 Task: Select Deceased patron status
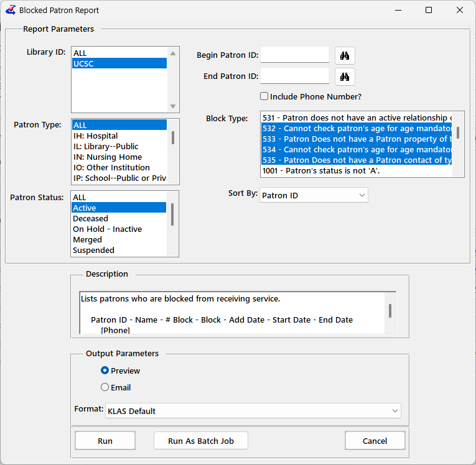click(119, 218)
